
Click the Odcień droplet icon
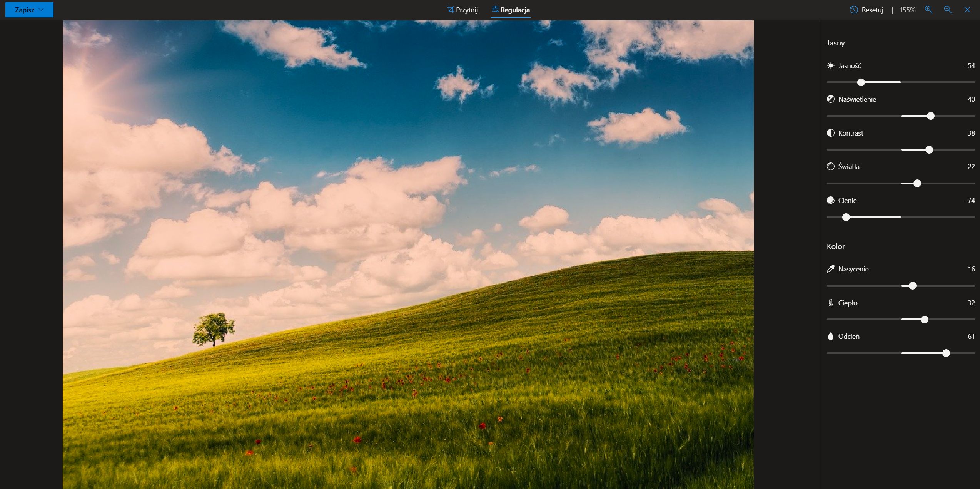[831, 336]
